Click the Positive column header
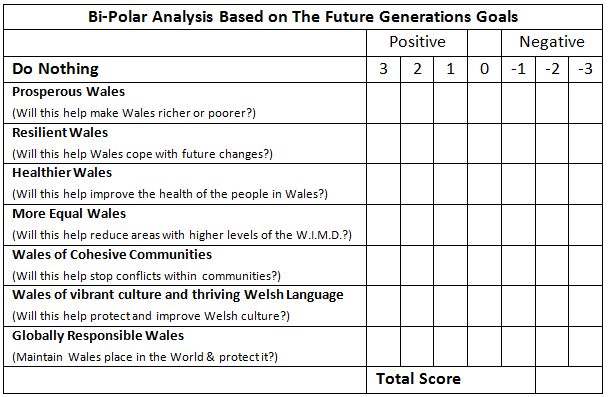Screen dimensions: 608x397 click(x=417, y=42)
